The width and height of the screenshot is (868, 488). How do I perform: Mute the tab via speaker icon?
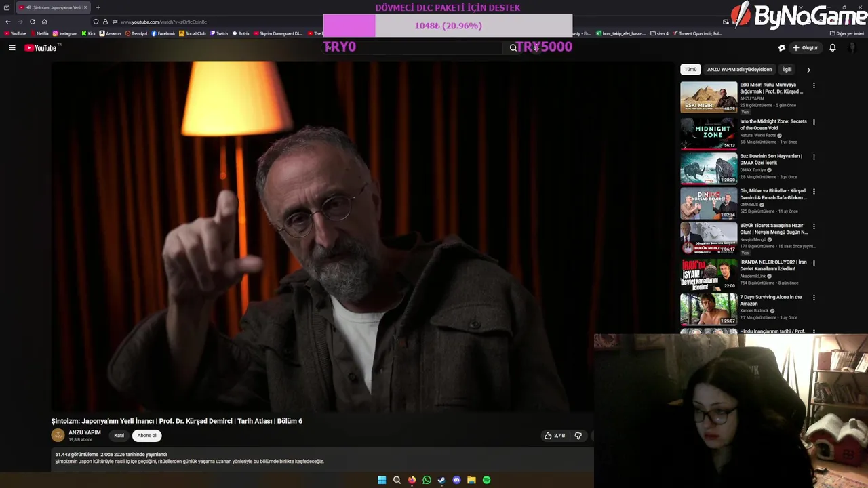tap(28, 7)
